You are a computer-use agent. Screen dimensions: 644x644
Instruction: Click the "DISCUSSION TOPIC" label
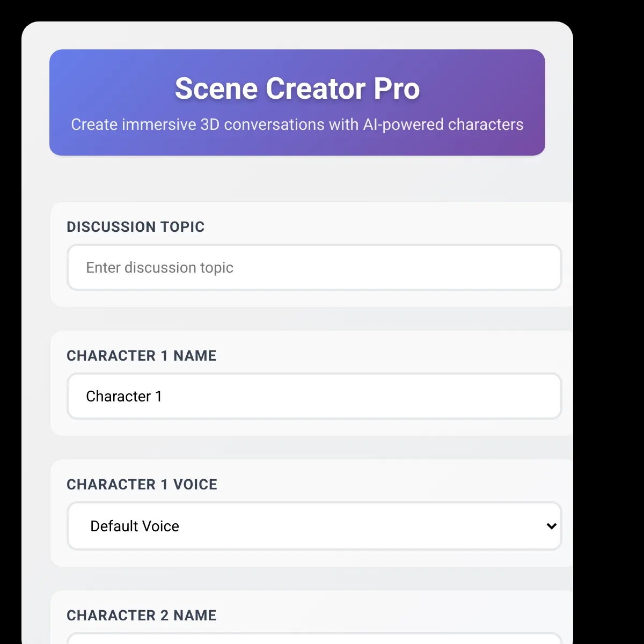136,227
